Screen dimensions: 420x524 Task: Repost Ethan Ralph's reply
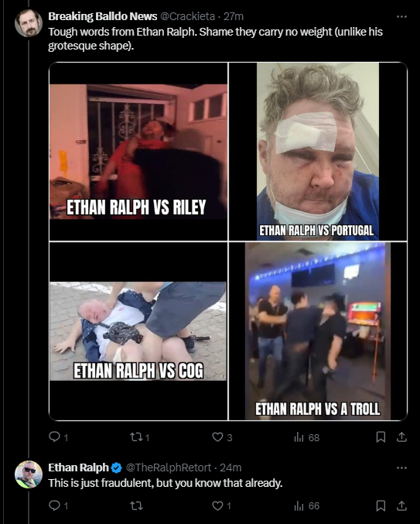tap(136, 505)
